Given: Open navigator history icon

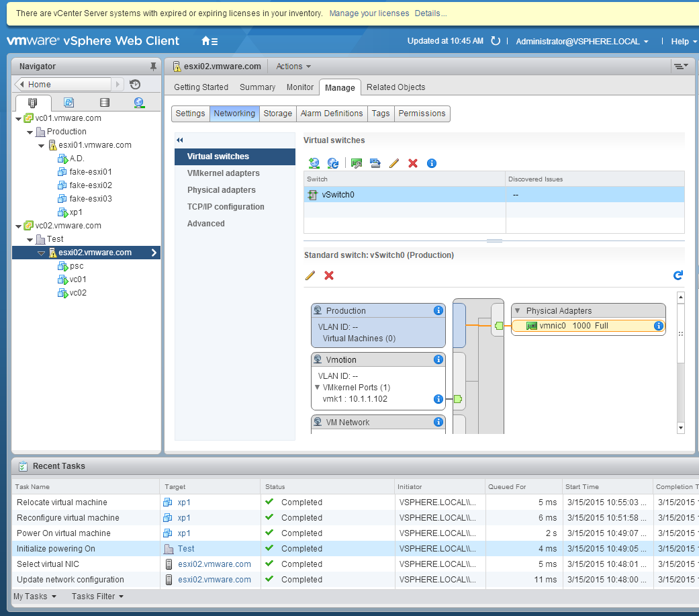Looking at the screenshot, I should pos(134,84).
